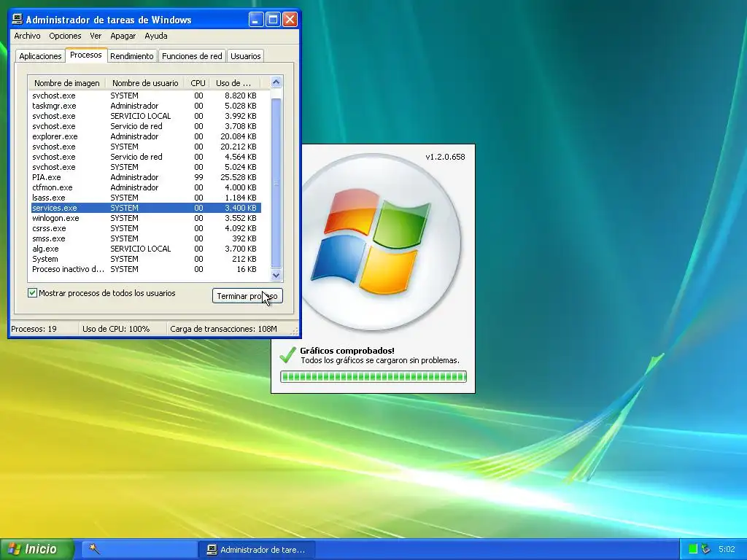
Task: Select the explorer.exe process row
Action: 145,136
